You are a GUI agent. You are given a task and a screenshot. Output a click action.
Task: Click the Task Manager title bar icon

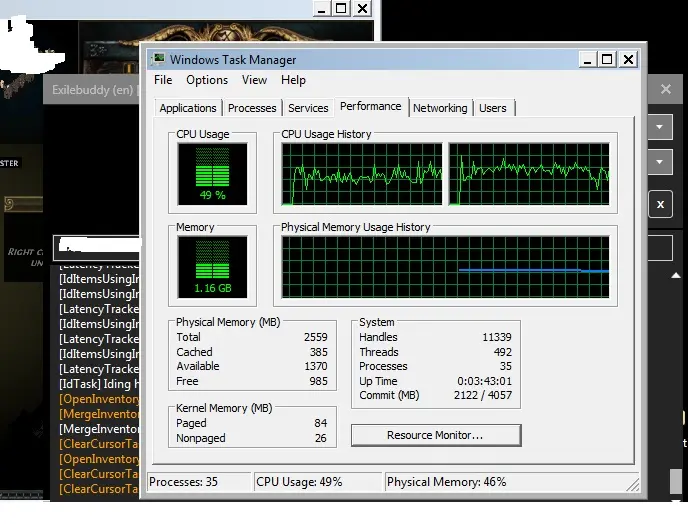[158, 59]
